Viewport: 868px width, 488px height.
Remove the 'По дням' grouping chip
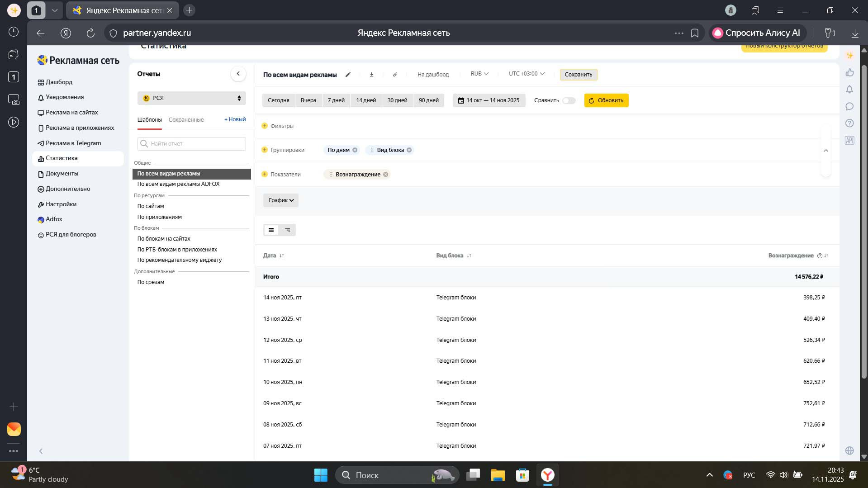coord(355,150)
